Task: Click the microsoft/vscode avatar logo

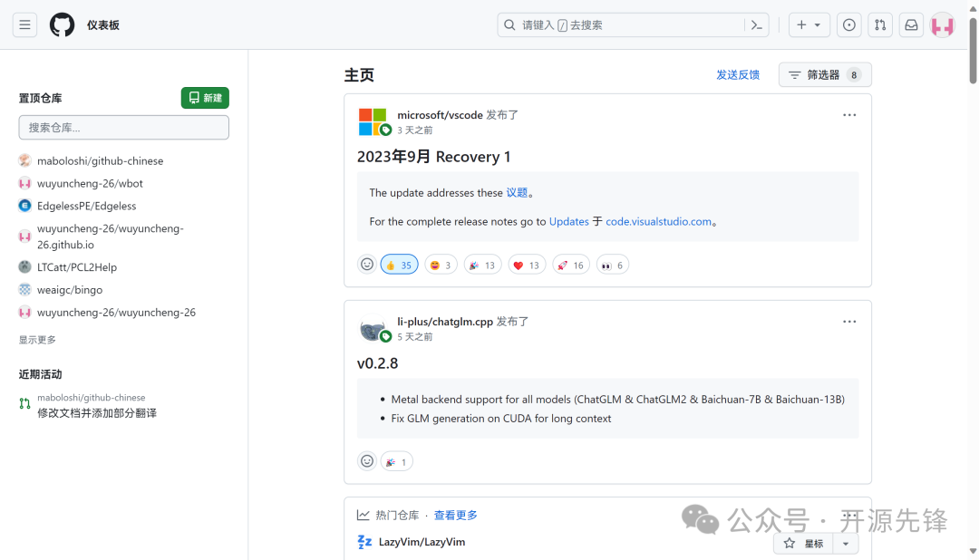Action: pyautogui.click(x=373, y=121)
